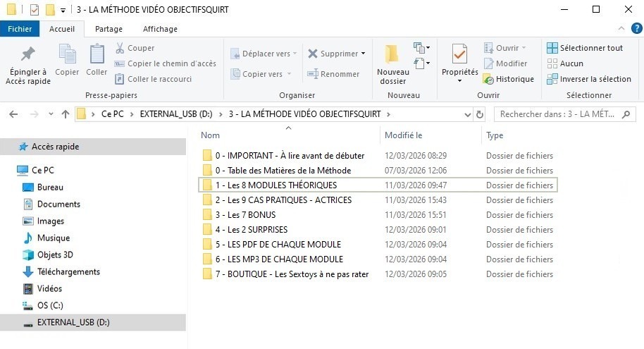This screenshot has height=349, width=644.
Task: Sort by the Modifié le column header
Action: 404,135
